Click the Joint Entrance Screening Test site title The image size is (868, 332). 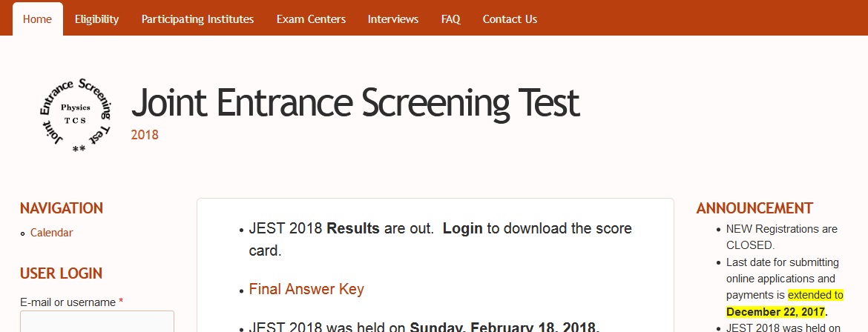pos(355,103)
